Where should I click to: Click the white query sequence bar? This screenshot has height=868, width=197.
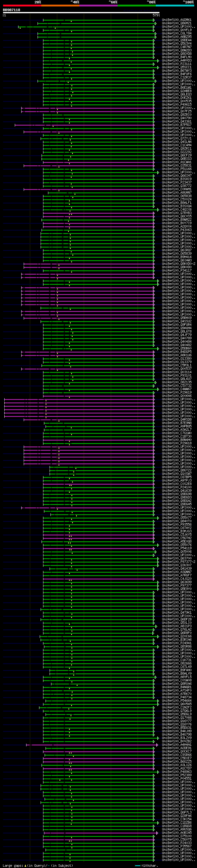point(81,12)
